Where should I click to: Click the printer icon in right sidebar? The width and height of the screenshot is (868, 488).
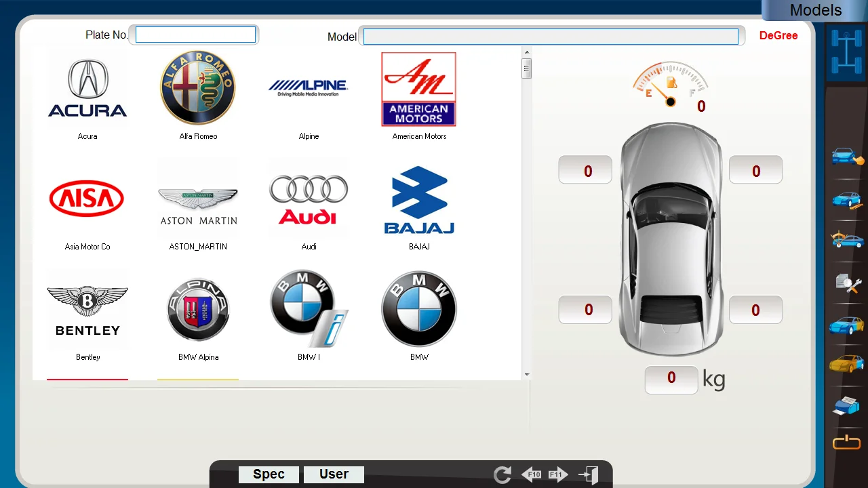pyautogui.click(x=846, y=405)
